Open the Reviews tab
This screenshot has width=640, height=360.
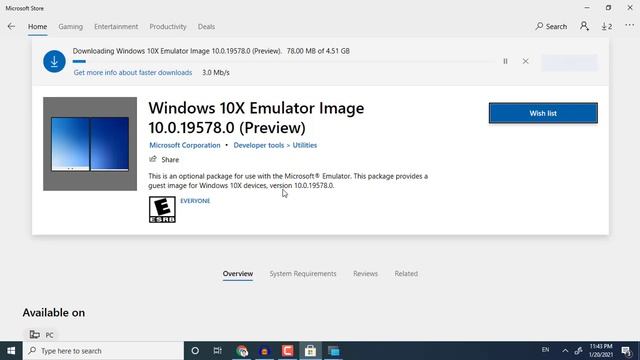tap(365, 274)
